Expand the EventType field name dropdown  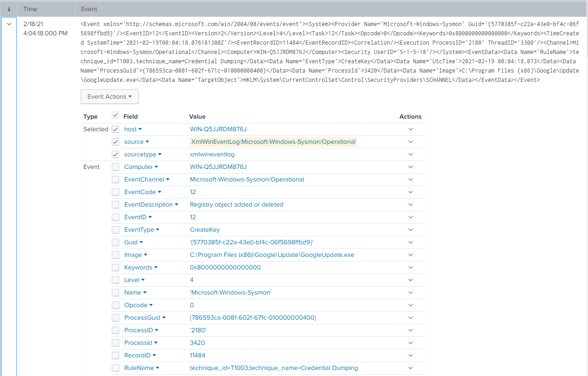(157, 230)
